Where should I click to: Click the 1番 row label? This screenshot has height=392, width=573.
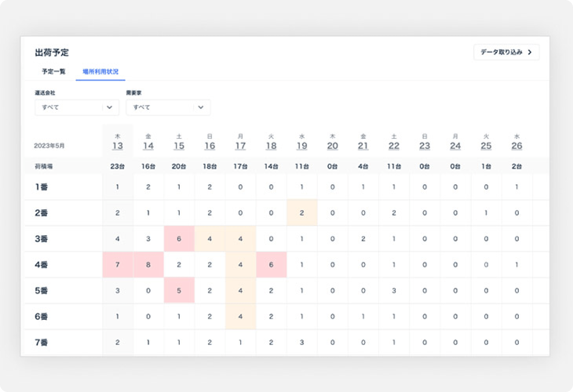(42, 187)
